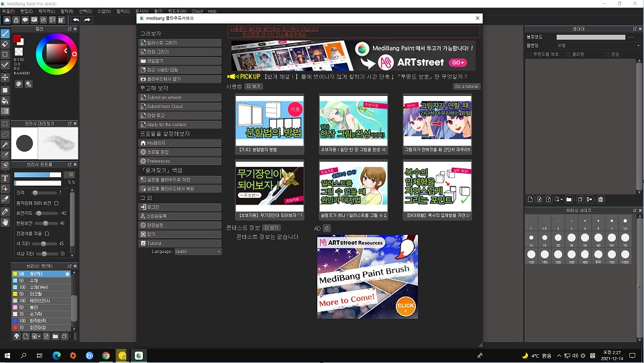Click ARTstreet GO button in banner
Image resolution: width=644 pixels, height=363 pixels.
(x=458, y=62)
